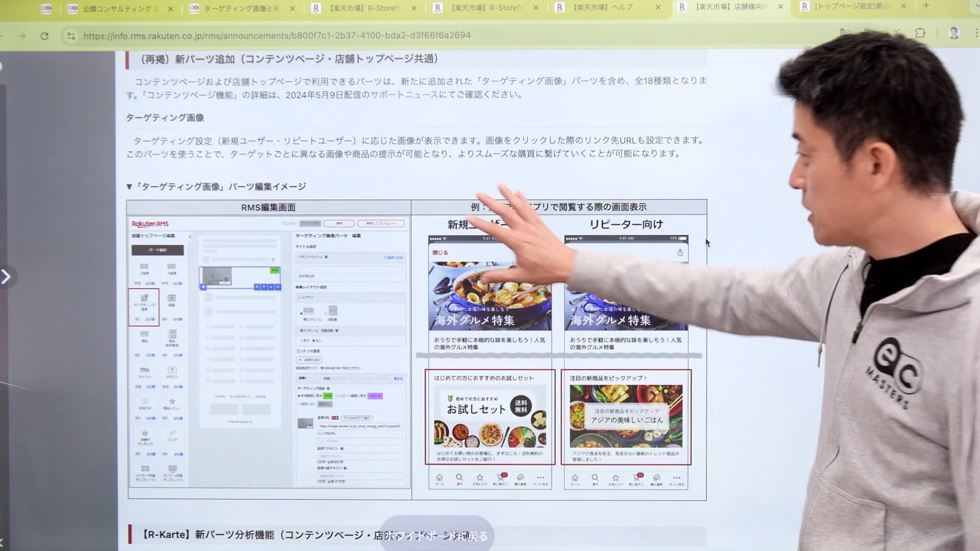Click the selected image part in RMS preview
This screenshot has height=551, width=980.
pyautogui.click(x=240, y=278)
